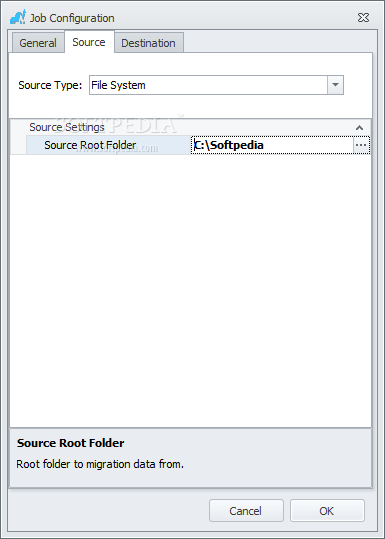Open the Source Type dropdown arrow

point(336,85)
